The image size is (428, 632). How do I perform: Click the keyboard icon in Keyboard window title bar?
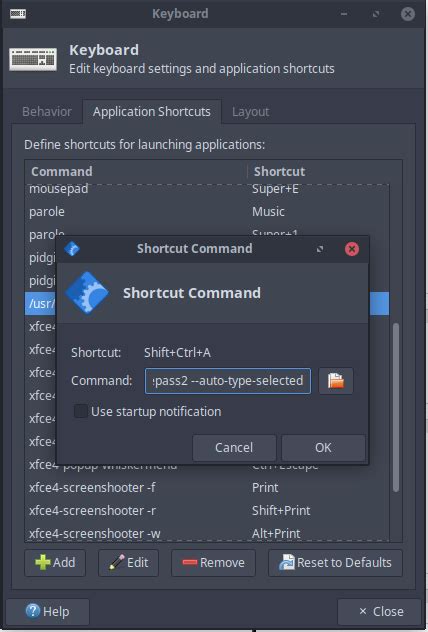click(18, 14)
